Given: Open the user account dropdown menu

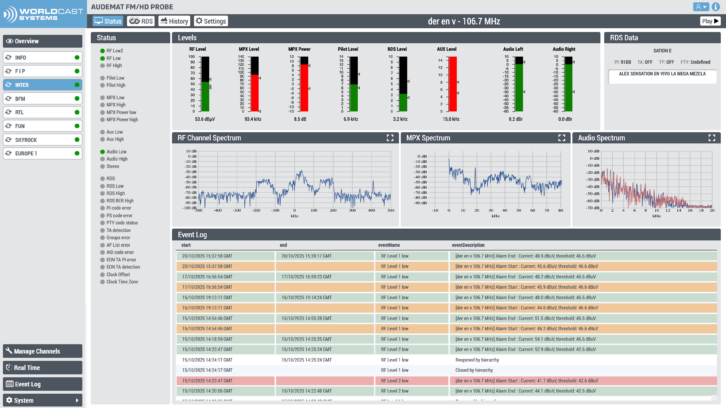Looking at the screenshot, I should (700, 6).
